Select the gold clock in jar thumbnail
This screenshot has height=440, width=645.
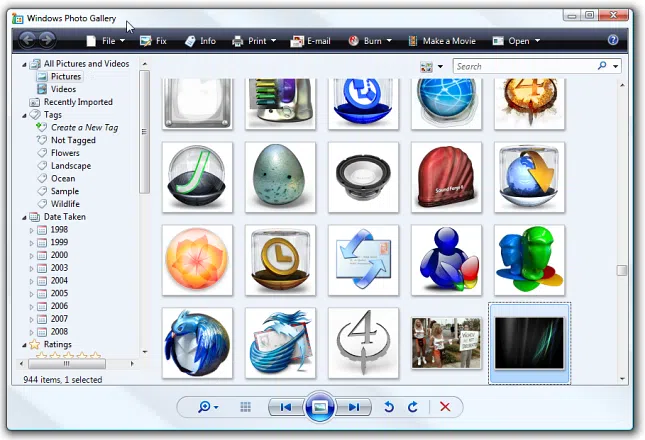point(280,260)
